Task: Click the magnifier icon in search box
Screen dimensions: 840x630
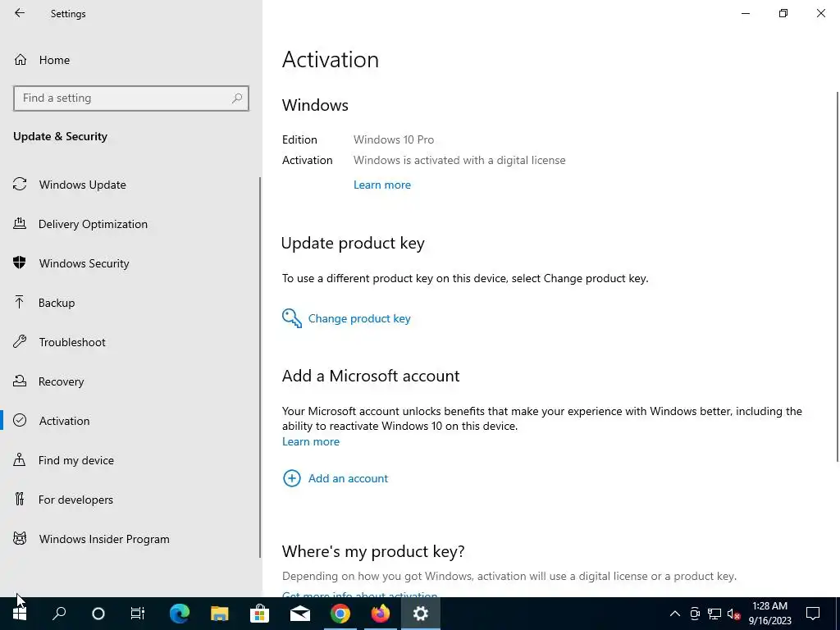Action: 237,98
